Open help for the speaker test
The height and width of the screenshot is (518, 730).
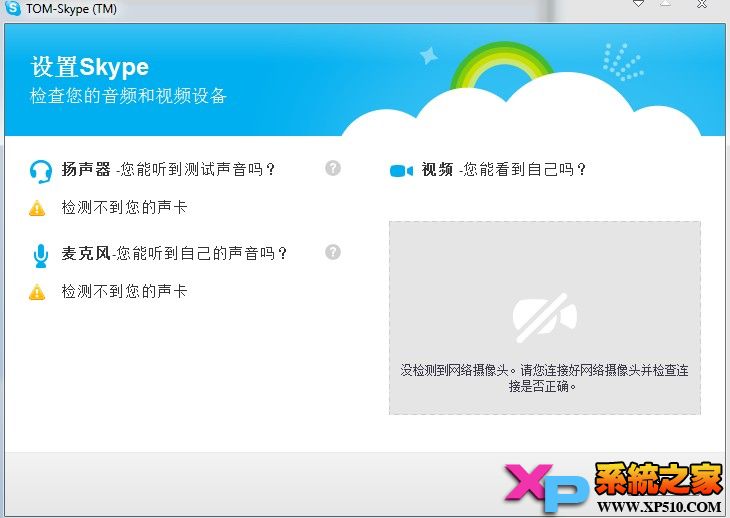pyautogui.click(x=332, y=168)
